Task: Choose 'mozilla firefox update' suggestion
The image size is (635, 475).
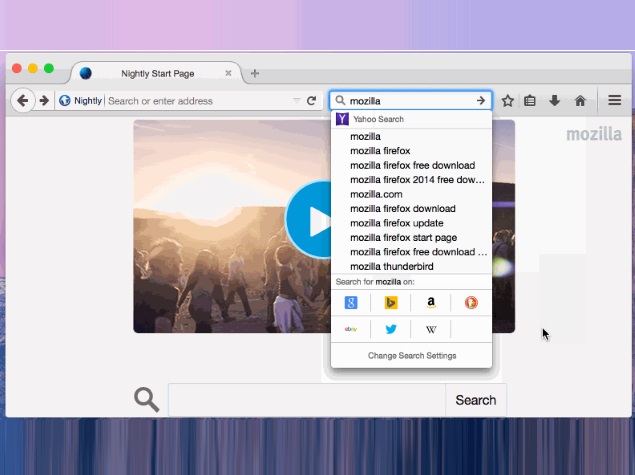Action: [x=396, y=223]
